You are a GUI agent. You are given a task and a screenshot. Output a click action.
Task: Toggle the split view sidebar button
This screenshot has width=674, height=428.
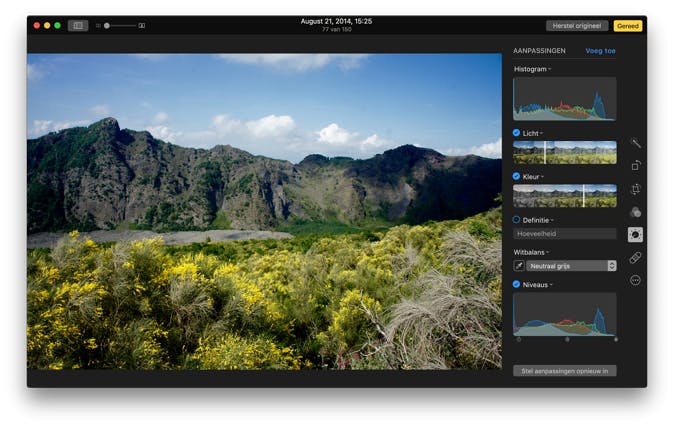pos(78,26)
